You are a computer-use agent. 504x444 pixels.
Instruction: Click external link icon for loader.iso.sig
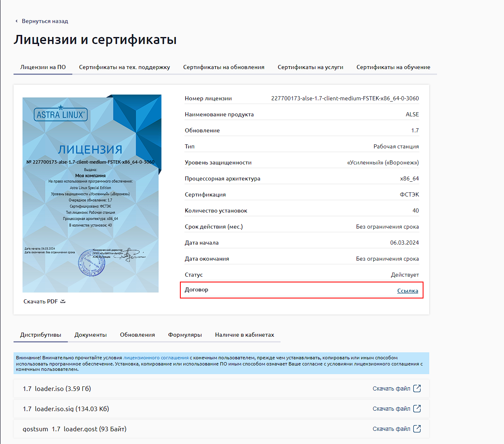coord(417,409)
